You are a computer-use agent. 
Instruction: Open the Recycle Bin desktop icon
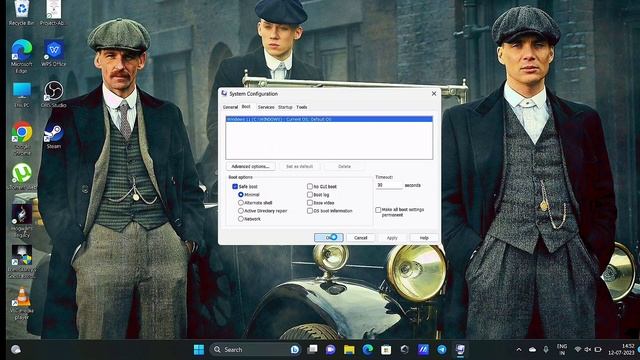pyautogui.click(x=21, y=12)
